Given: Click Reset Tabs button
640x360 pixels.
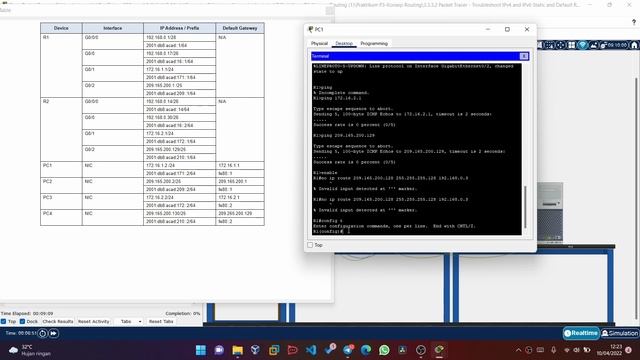Looking at the screenshot, I should (161, 322).
